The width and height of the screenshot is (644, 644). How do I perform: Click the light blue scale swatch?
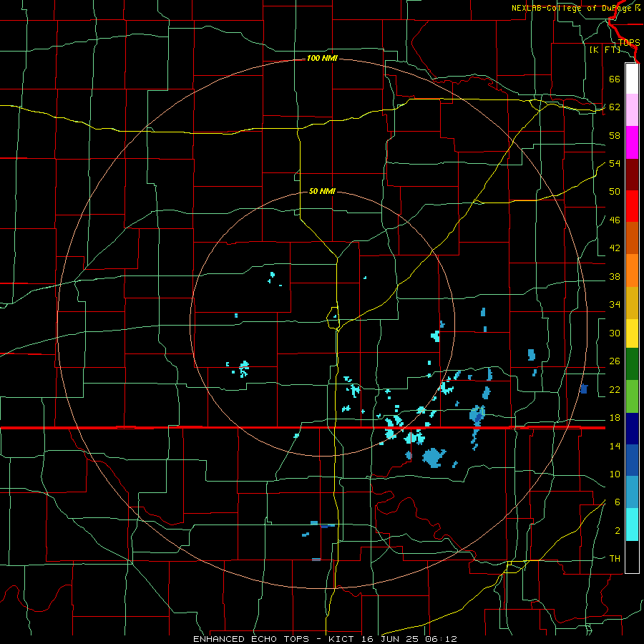coord(632,492)
